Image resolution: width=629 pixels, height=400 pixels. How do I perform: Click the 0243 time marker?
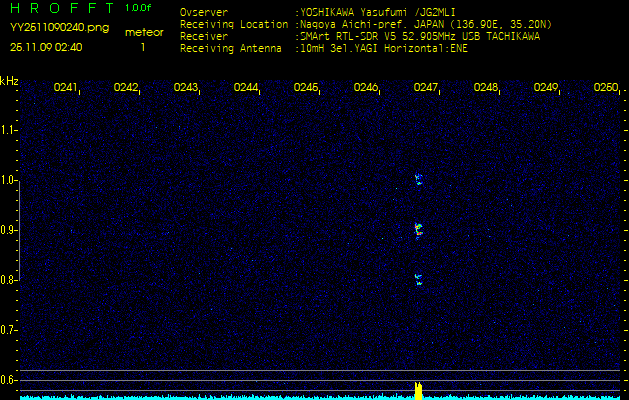[x=185, y=87]
